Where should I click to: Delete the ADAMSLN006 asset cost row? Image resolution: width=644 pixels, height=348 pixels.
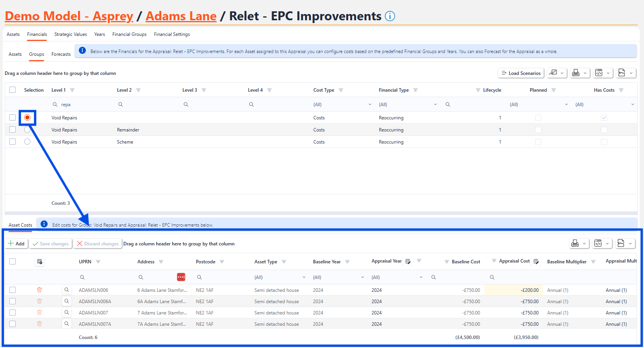pos(39,290)
